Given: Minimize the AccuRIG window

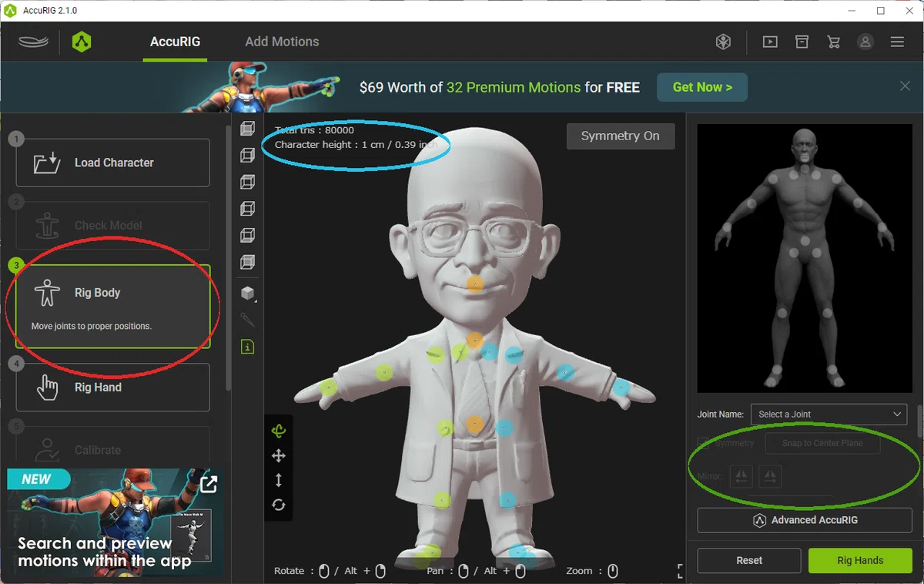Looking at the screenshot, I should [852, 11].
